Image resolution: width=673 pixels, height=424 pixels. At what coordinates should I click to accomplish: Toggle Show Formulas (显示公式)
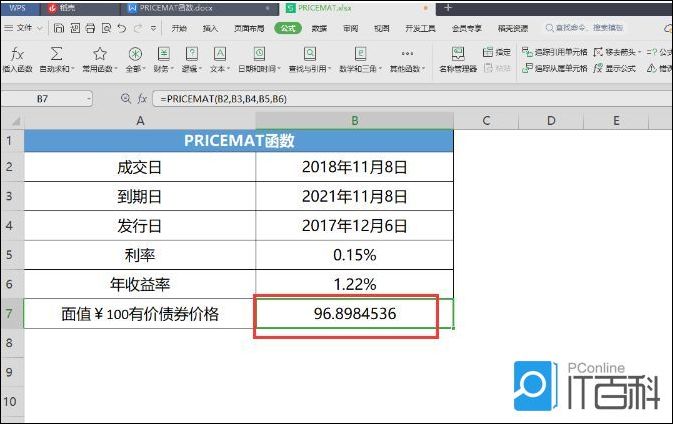coord(615,68)
